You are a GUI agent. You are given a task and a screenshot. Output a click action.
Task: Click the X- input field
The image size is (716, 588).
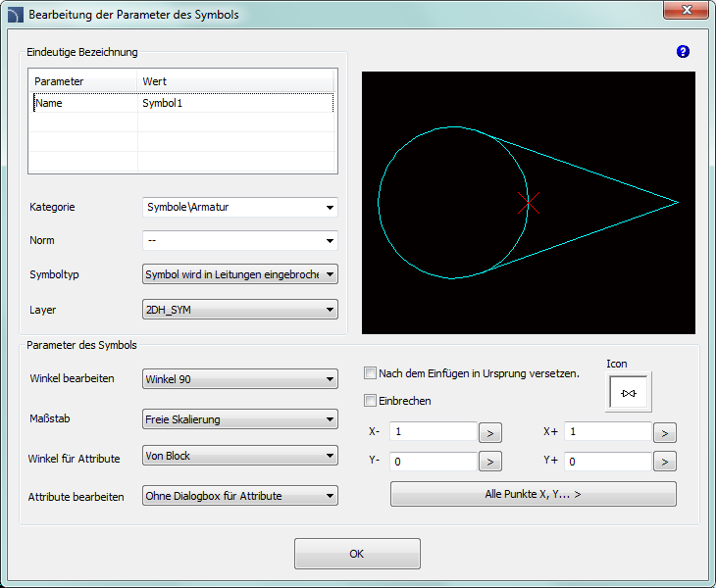(x=433, y=432)
